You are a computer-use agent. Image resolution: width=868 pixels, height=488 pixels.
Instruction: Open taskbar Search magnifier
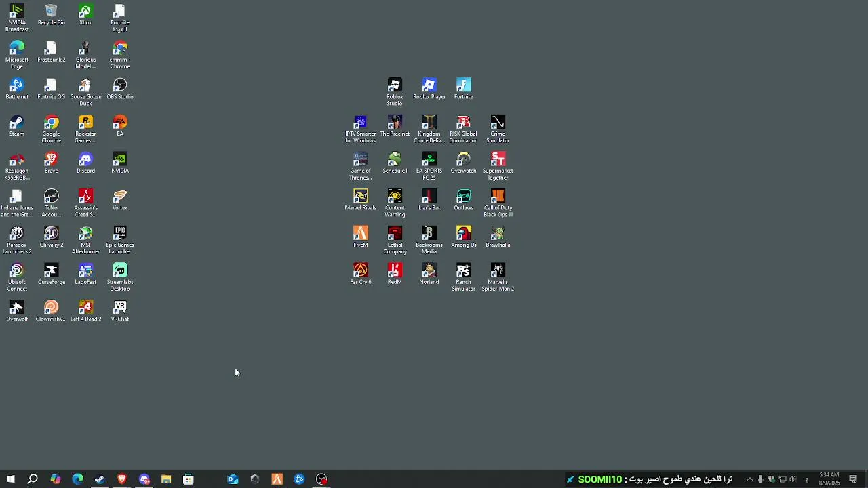tap(33, 479)
